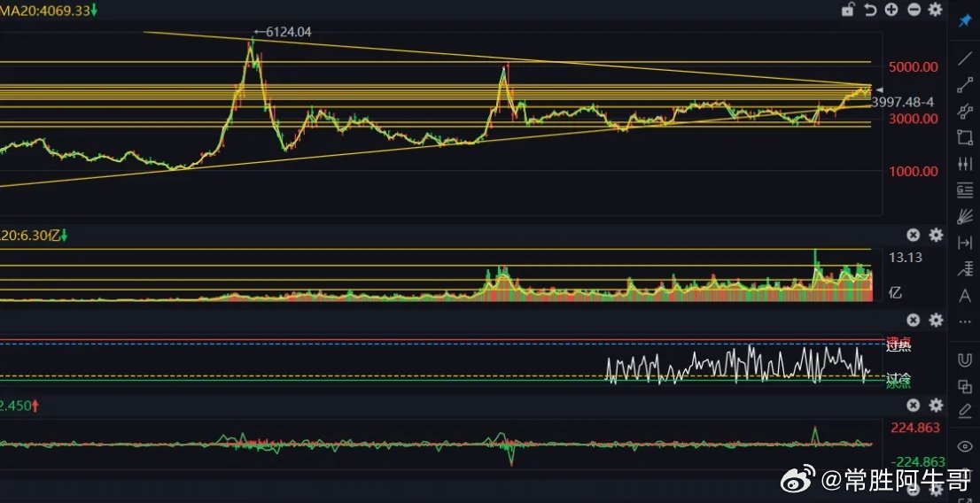
Task: Zoom in the main price chart
Action: pyautogui.click(x=891, y=10)
